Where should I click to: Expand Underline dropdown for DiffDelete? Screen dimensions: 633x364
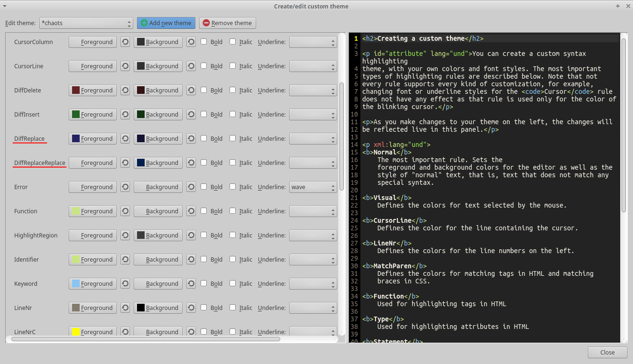pos(313,90)
